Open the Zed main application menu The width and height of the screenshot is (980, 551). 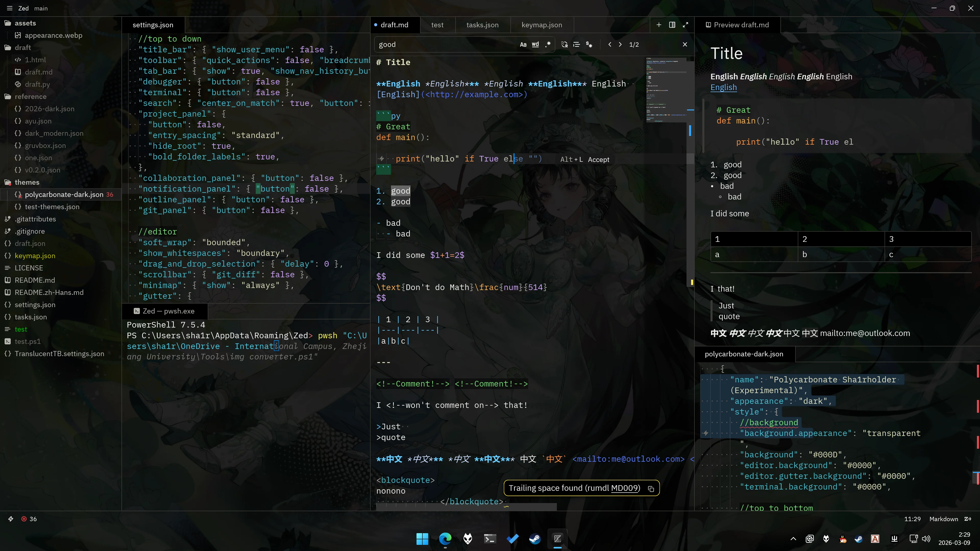[x=9, y=8]
